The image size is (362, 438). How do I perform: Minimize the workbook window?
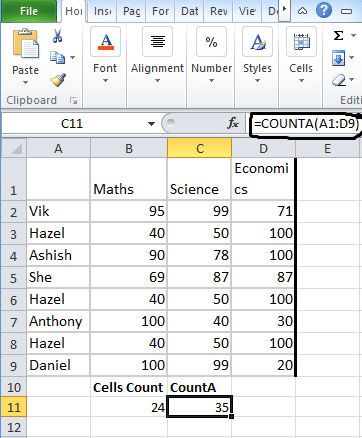click(347, 12)
